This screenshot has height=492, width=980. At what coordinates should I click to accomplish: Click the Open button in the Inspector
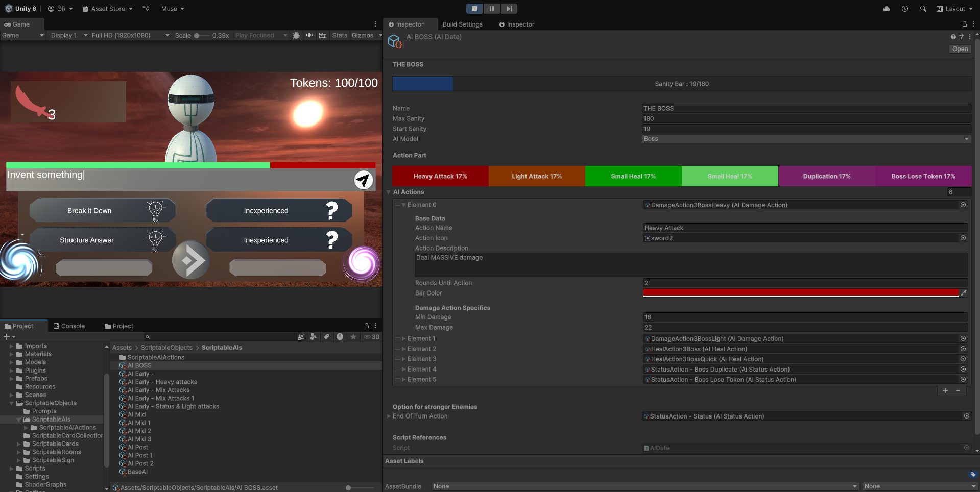[x=960, y=48]
